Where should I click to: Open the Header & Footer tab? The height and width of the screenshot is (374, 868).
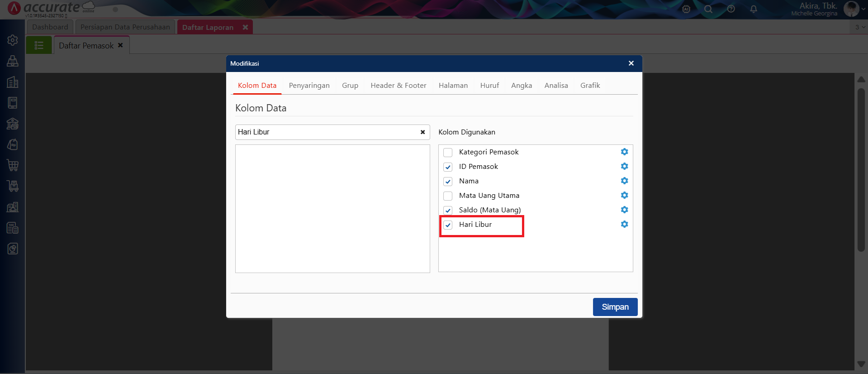tap(398, 86)
